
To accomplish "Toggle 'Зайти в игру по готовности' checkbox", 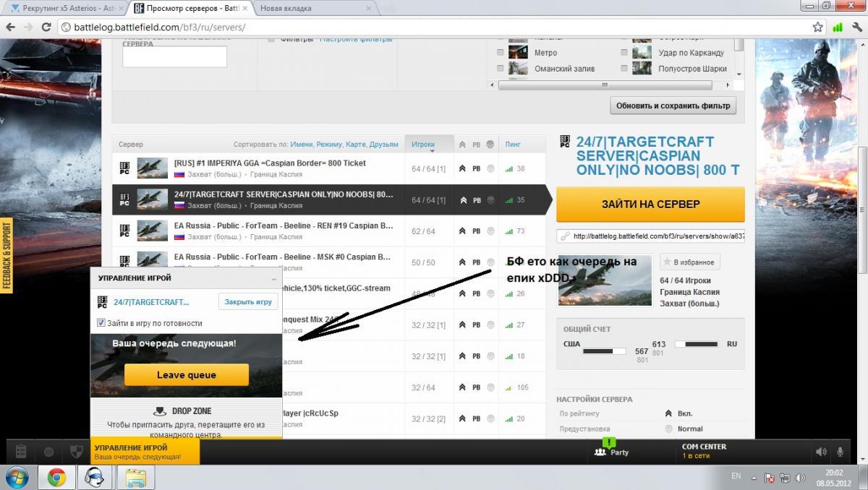I will (101, 323).
